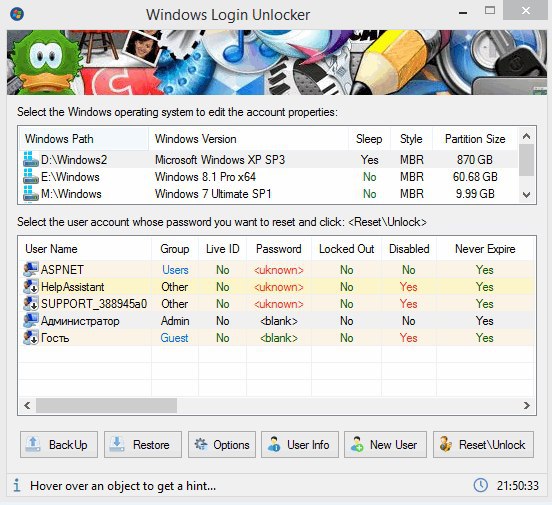552x505 pixels.
Task: Click the Guest group cell for Гость
Action: coord(174,338)
